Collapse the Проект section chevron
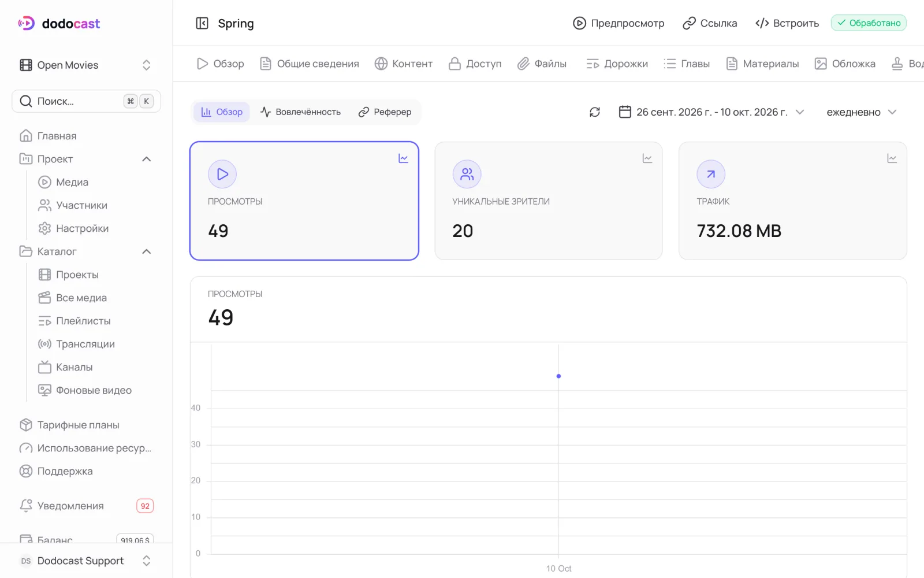 (x=147, y=159)
